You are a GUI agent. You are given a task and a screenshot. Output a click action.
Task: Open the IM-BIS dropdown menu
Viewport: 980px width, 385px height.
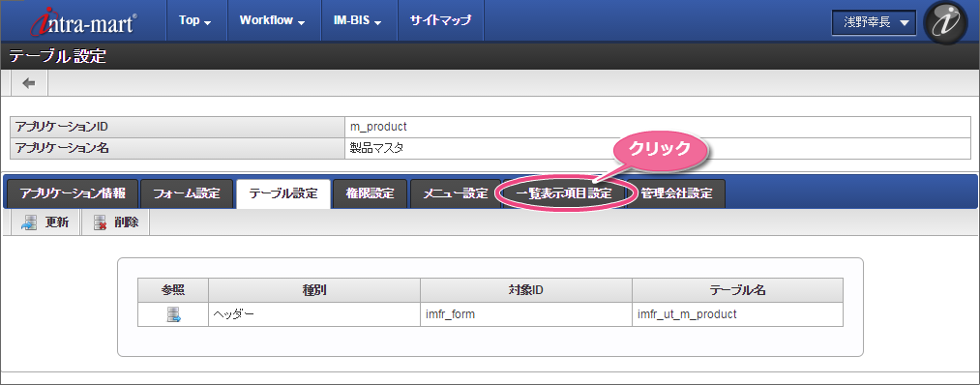pos(358,20)
